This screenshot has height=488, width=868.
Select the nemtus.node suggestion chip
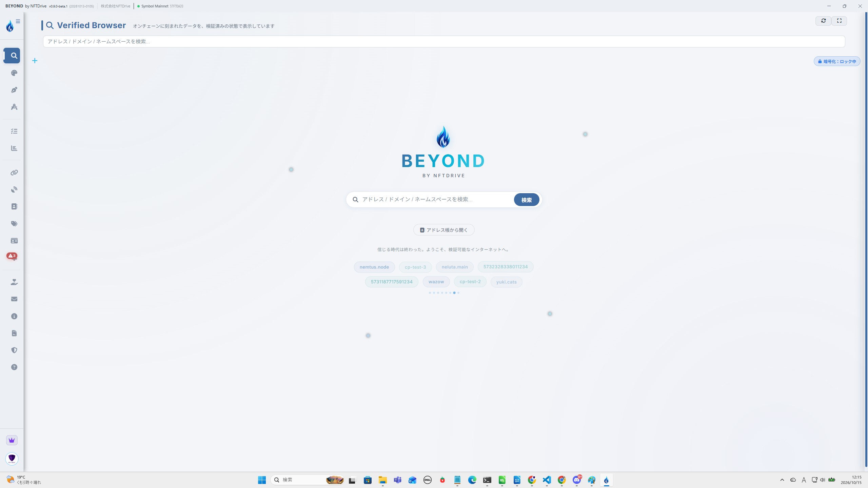[x=374, y=267]
